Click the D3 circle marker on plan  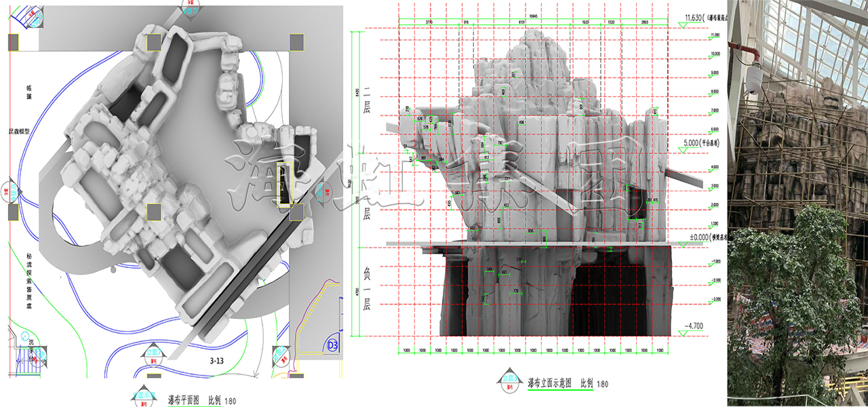(332, 345)
